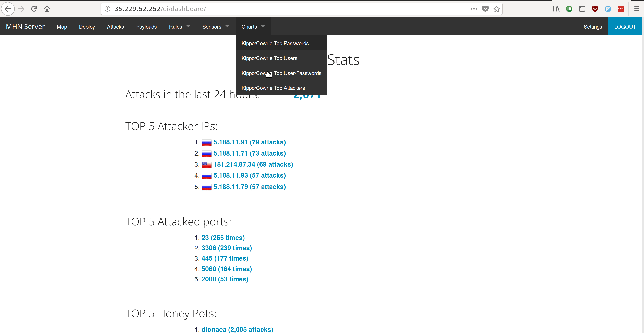Click the browser back arrow button
The image size is (644, 333).
coord(8,9)
